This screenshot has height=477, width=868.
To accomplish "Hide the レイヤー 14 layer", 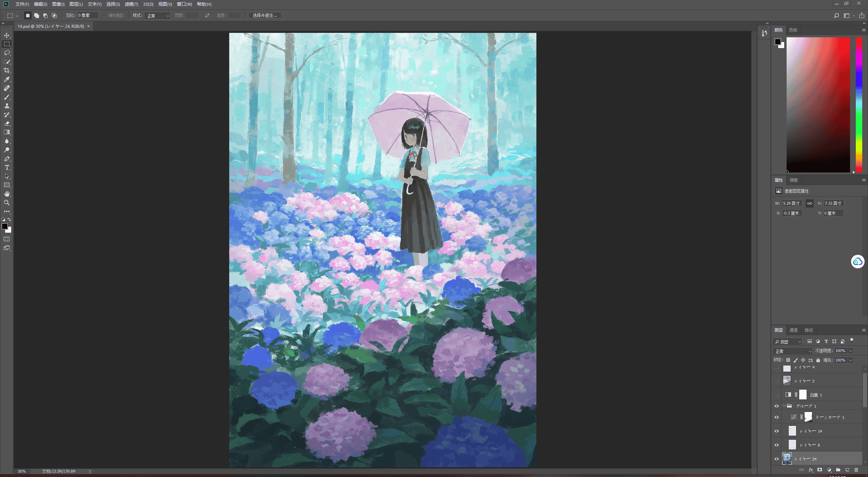I will [776, 431].
